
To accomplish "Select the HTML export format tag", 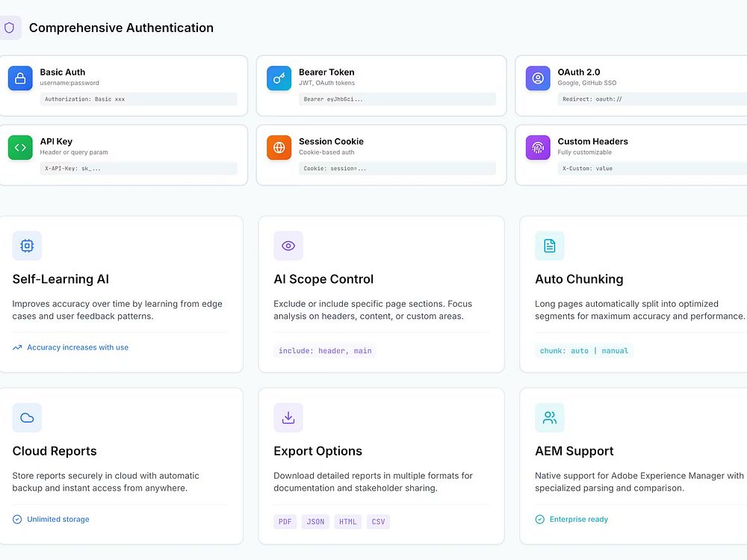I will [x=348, y=522].
